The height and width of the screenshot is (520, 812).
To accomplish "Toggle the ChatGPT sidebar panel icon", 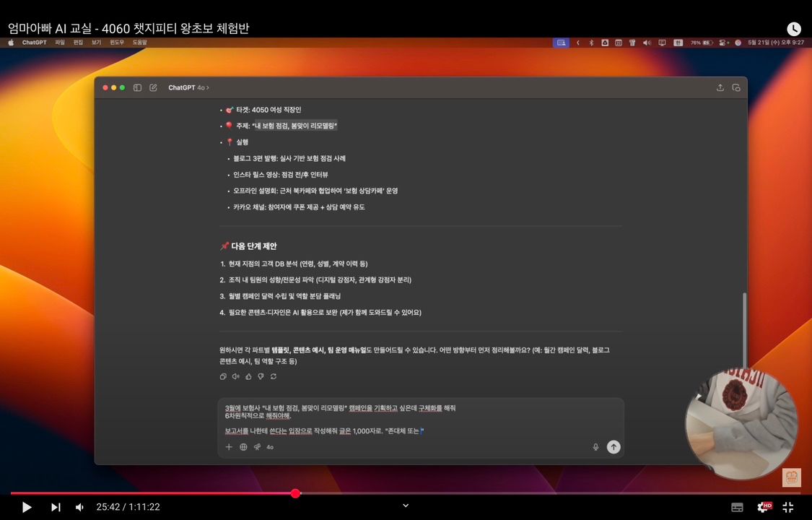I will tap(137, 87).
